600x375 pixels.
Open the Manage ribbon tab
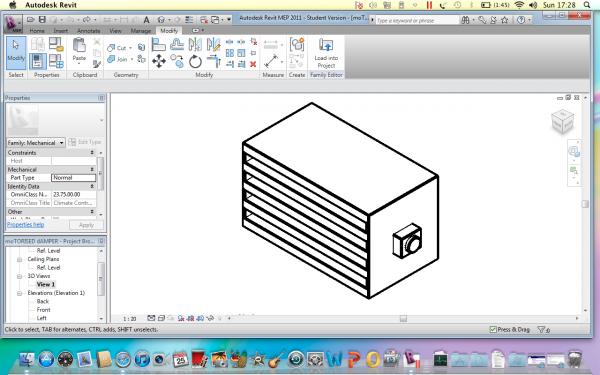[x=141, y=31]
